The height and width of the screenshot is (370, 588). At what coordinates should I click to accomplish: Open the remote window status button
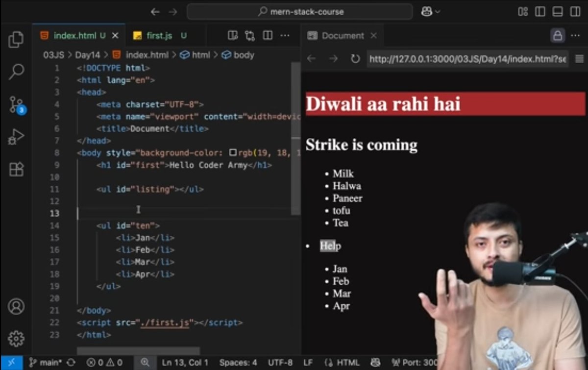click(x=11, y=363)
